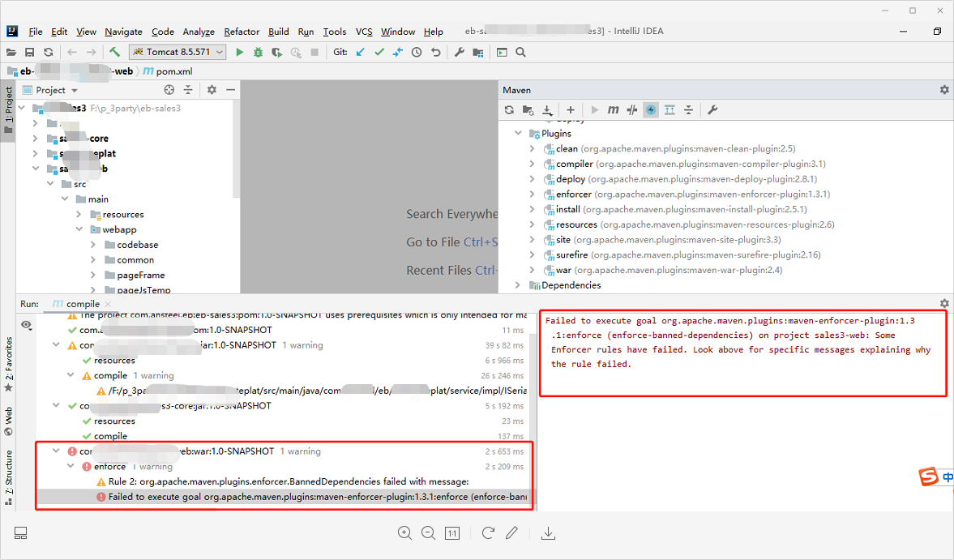
Task: Click the Git Update Project arrow icon
Action: pos(361,53)
